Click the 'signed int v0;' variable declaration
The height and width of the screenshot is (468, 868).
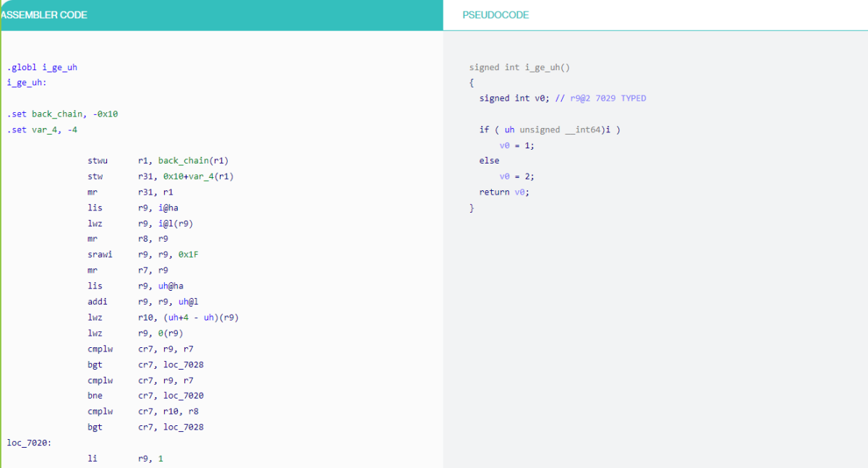click(x=514, y=98)
